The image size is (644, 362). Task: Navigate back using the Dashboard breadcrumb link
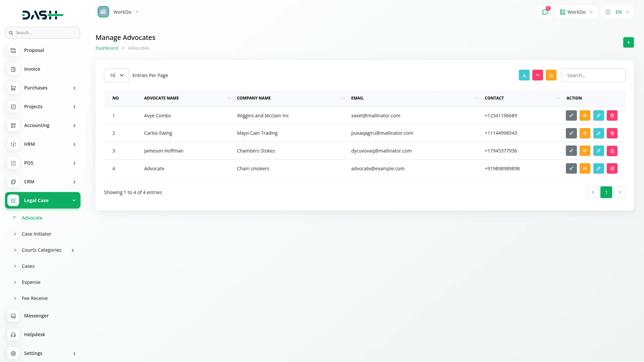pos(106,48)
